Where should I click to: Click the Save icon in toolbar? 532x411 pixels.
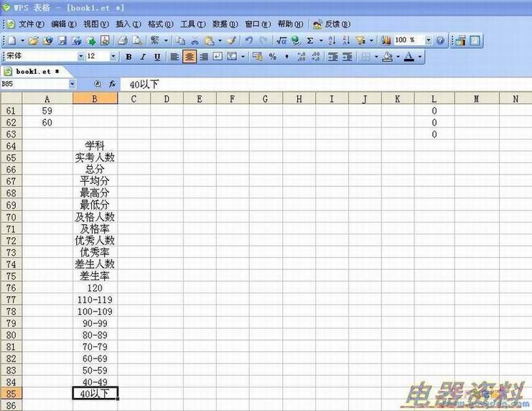coord(62,41)
